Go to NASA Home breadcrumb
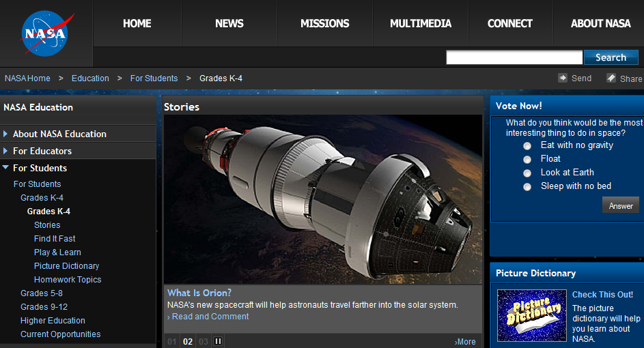The height and width of the screenshot is (348, 644). 27,78
